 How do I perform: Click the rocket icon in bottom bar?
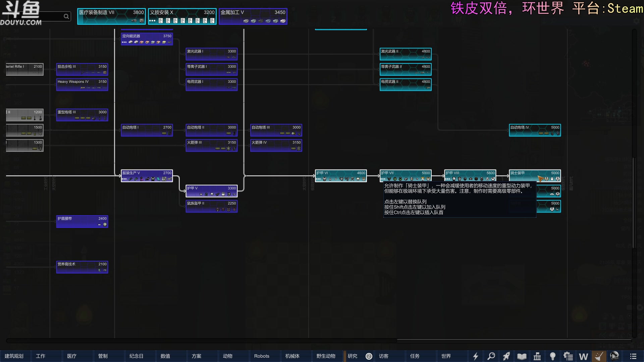[x=506, y=356]
